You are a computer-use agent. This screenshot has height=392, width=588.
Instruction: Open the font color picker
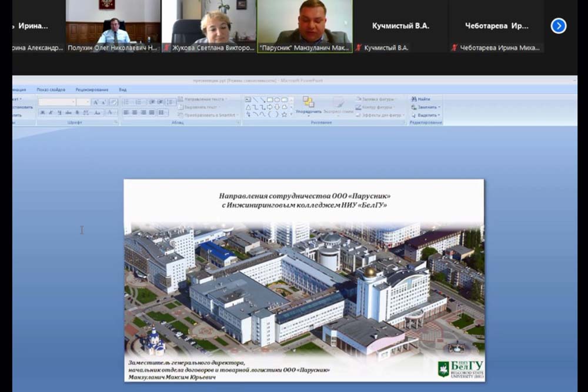110,112
